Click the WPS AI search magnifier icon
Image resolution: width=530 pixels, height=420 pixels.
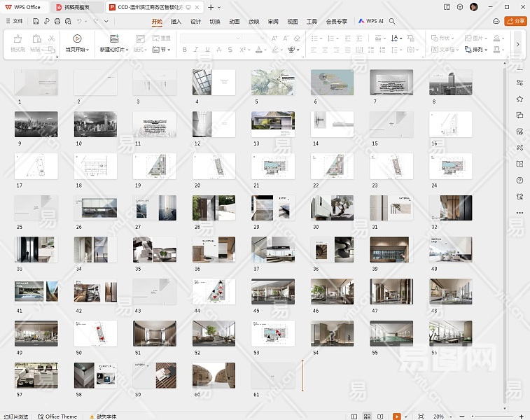392,21
